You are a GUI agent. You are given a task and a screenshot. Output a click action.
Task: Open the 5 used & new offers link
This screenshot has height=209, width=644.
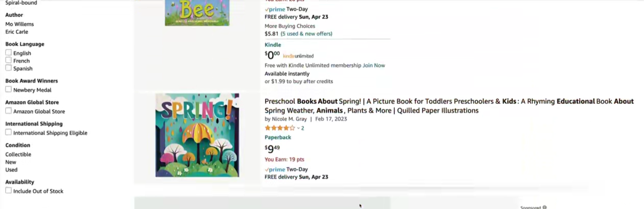[x=306, y=33]
